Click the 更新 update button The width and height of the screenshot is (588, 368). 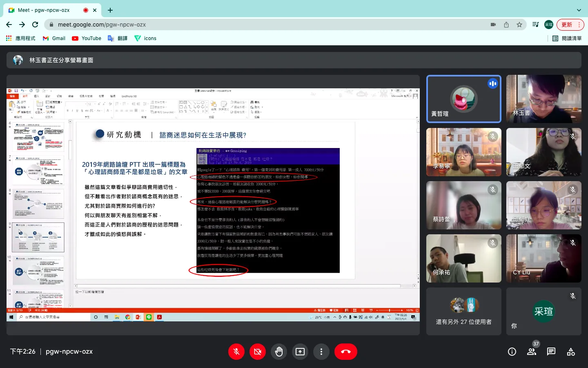(570, 25)
